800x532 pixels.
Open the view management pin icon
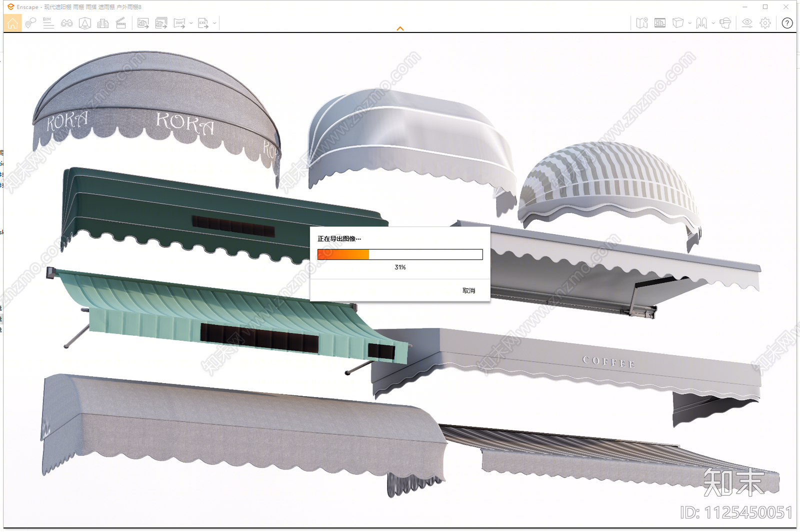(x=30, y=23)
